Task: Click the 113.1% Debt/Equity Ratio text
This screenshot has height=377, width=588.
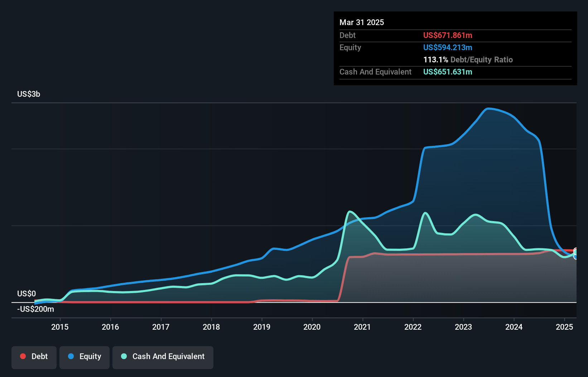Action: [468, 59]
